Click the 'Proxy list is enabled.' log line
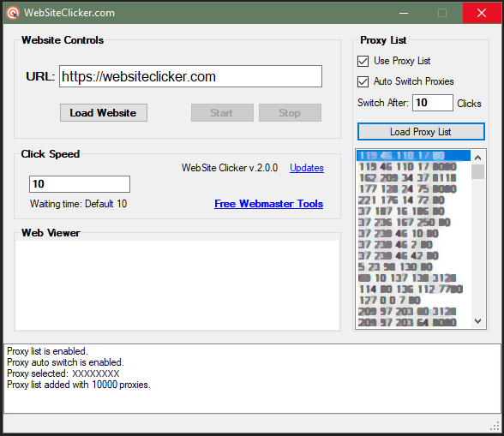Image resolution: width=504 pixels, height=436 pixels. pos(47,351)
